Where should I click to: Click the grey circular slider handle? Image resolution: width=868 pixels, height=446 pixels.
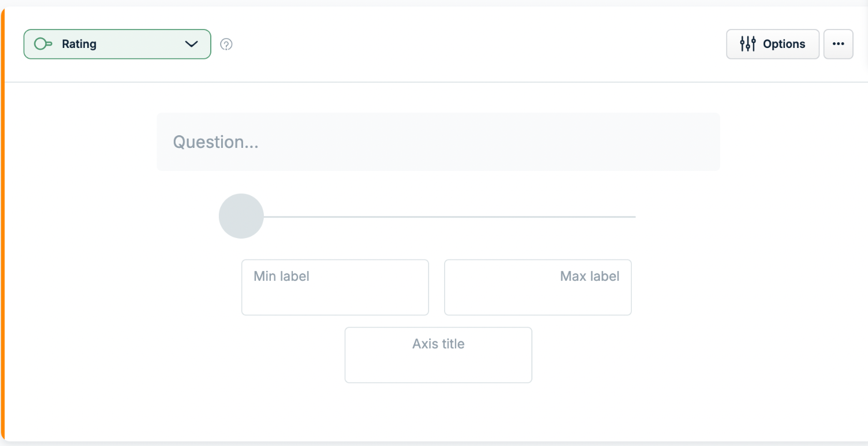point(241,216)
